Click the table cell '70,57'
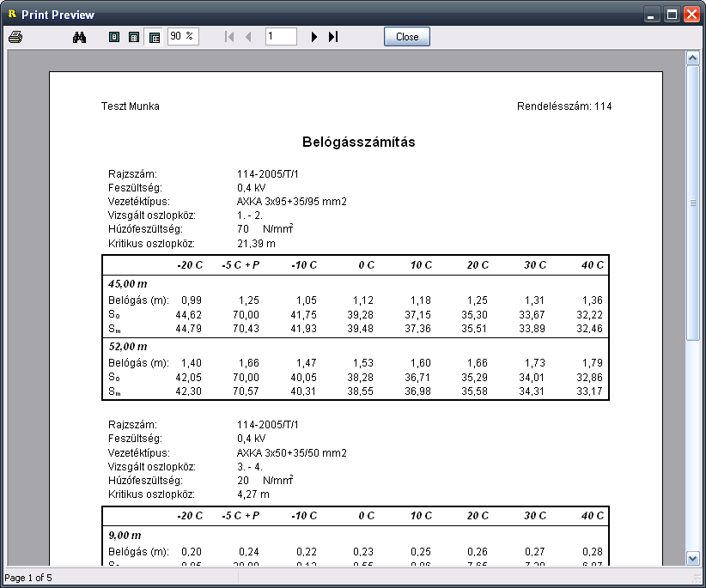706x588 pixels. (246, 391)
